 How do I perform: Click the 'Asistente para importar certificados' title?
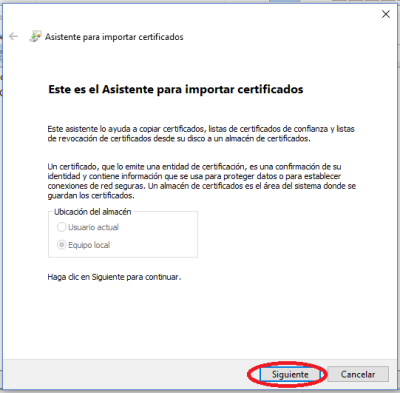coord(114,37)
